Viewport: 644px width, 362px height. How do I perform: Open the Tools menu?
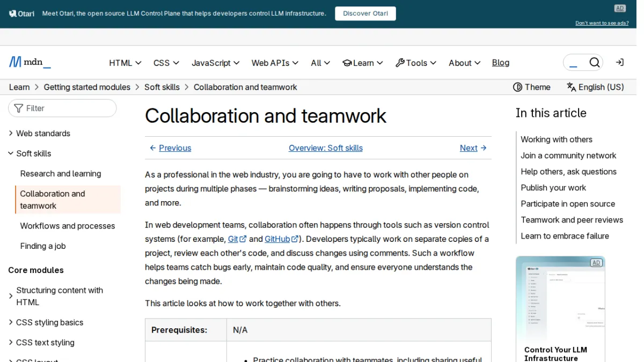click(x=416, y=63)
